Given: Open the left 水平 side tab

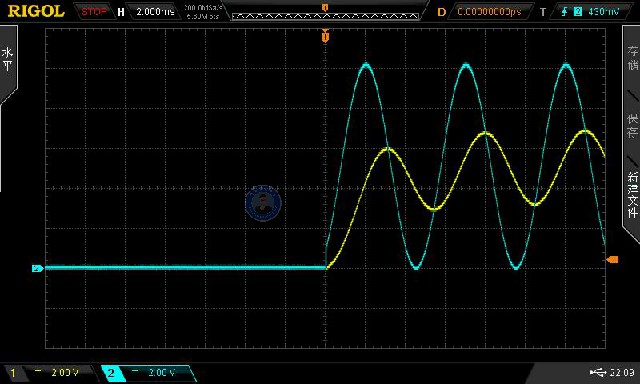Looking at the screenshot, I should click(8, 60).
